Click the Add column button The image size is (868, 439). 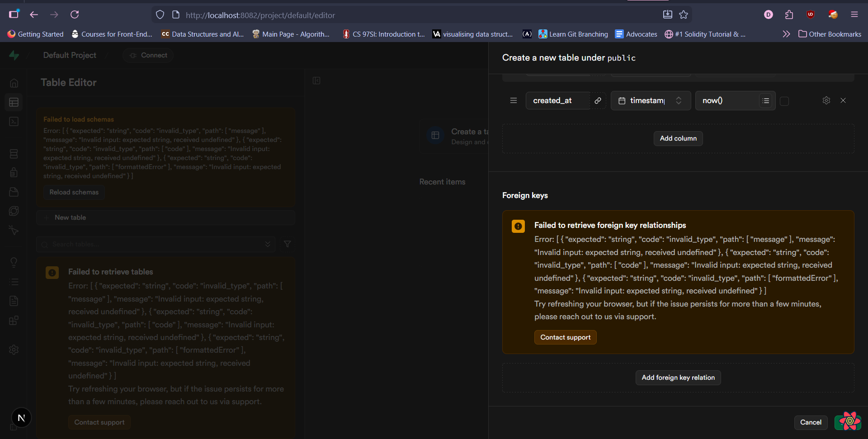coord(678,138)
